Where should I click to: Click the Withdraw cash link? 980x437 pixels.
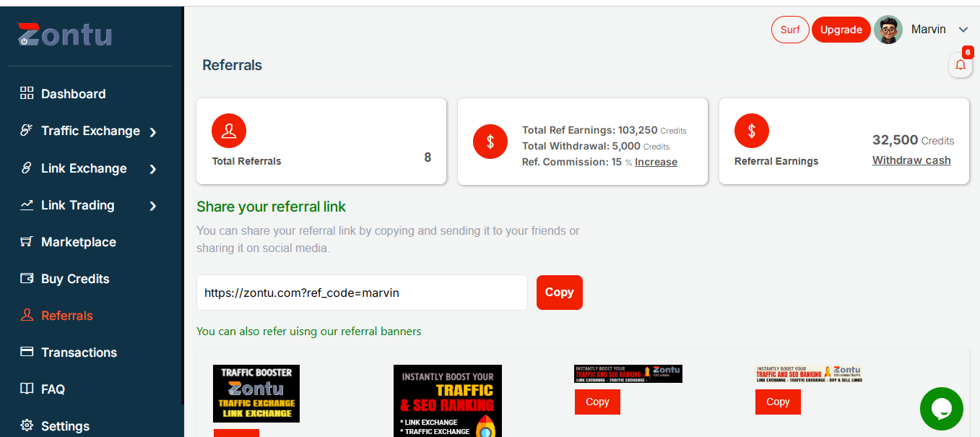click(x=911, y=160)
